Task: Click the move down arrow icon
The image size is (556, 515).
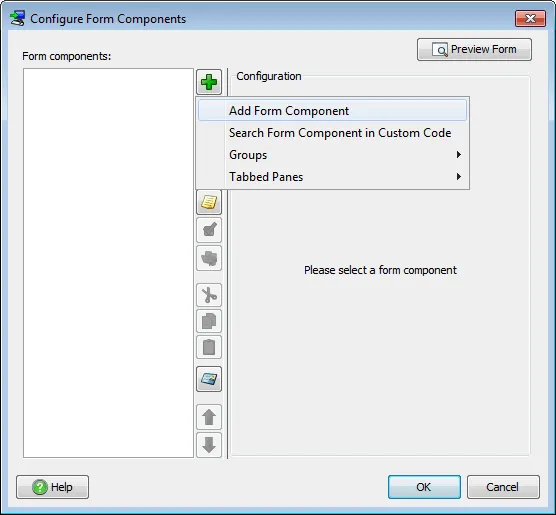Action: point(209,445)
